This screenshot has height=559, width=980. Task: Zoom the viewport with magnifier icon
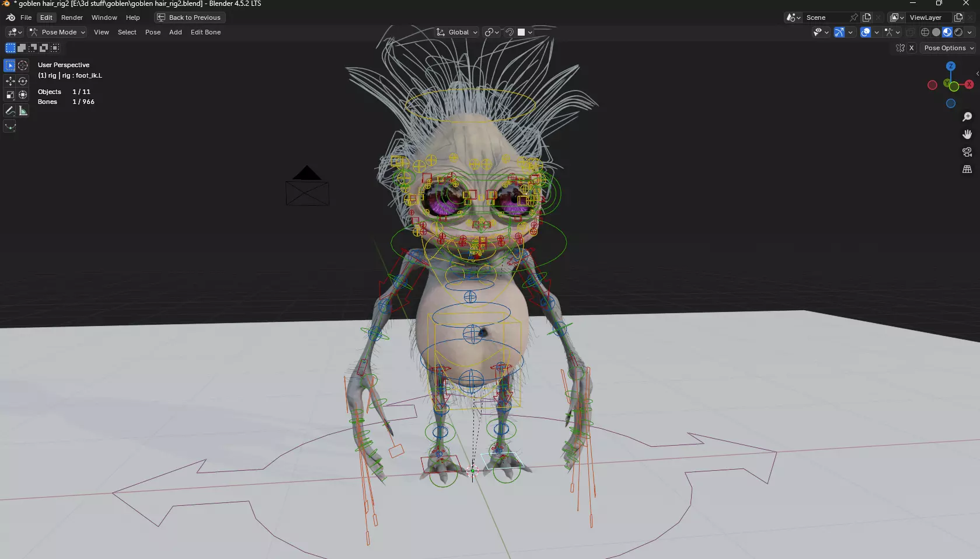pos(967,117)
